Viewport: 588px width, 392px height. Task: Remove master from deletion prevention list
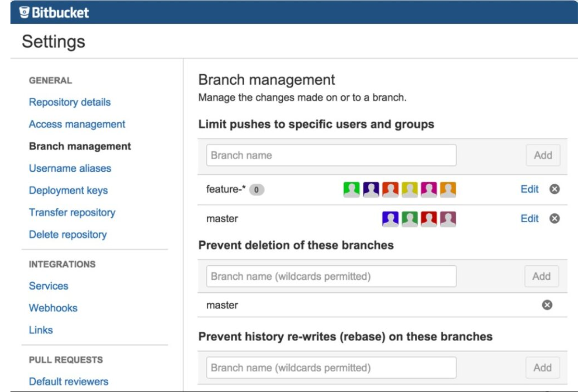coord(547,305)
